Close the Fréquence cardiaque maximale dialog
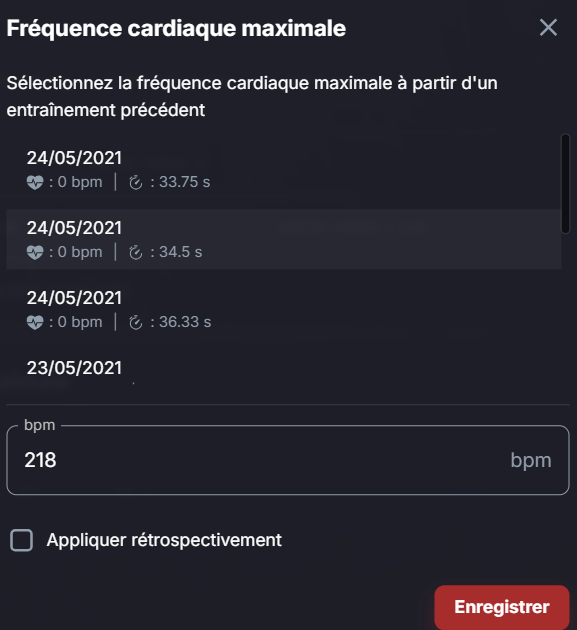 coord(548,28)
